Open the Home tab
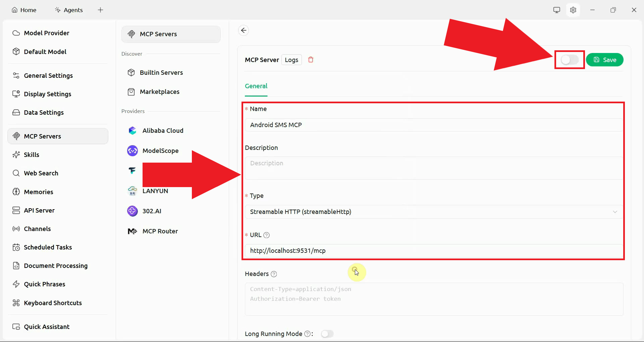This screenshot has height=342, width=644. coord(24,10)
